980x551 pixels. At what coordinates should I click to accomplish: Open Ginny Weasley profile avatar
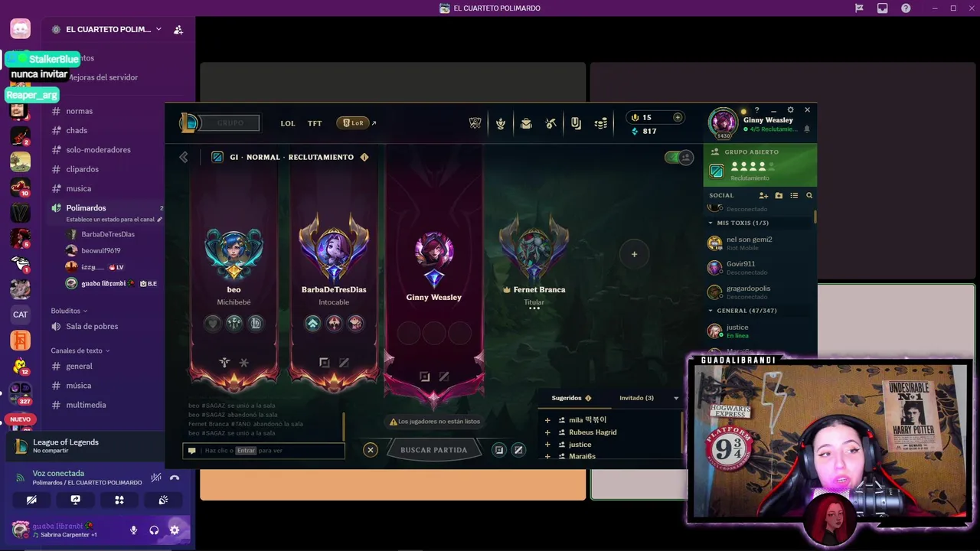[x=723, y=122]
